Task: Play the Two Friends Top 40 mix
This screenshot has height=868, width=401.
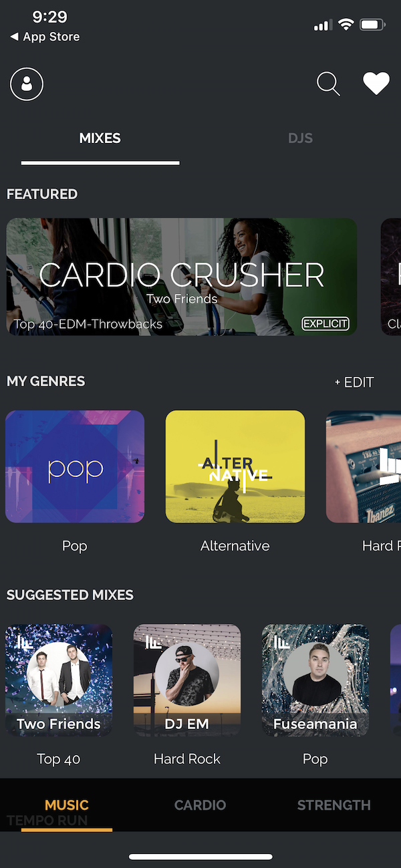Action: [59, 680]
